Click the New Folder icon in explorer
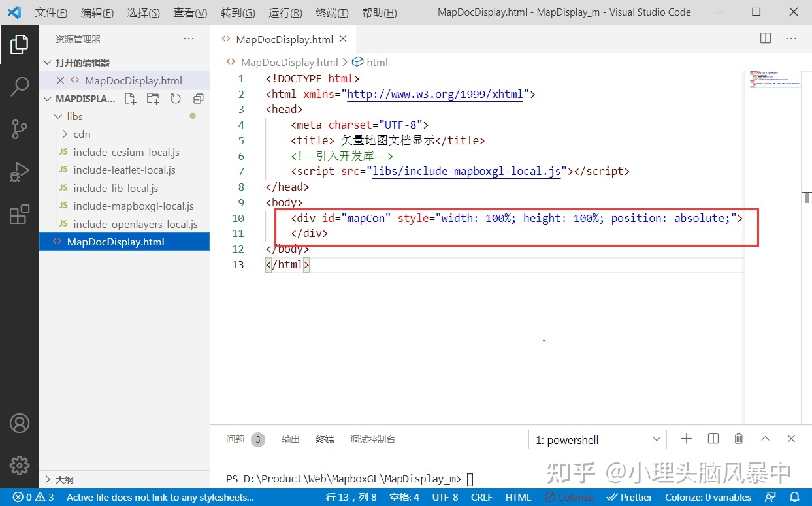 pos(153,99)
